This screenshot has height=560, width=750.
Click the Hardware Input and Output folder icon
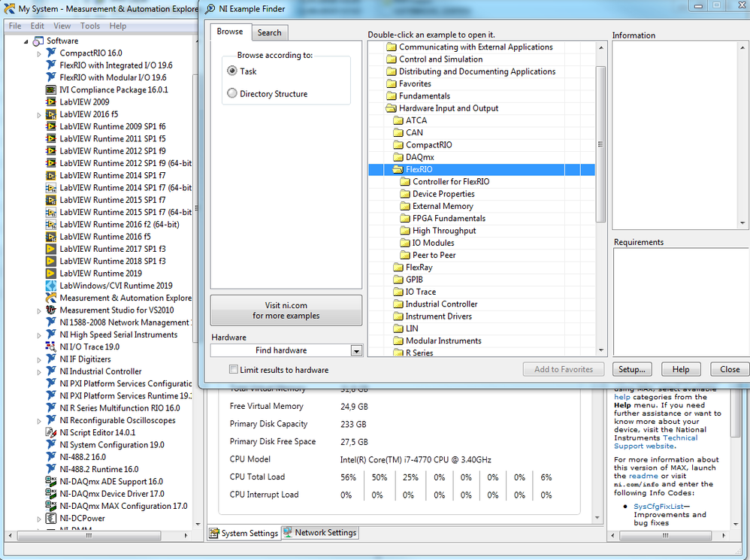392,108
